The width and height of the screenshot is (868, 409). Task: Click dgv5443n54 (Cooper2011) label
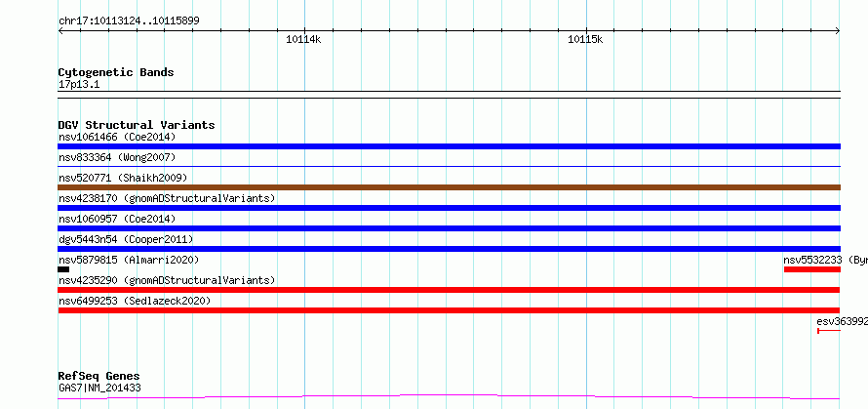126,239
